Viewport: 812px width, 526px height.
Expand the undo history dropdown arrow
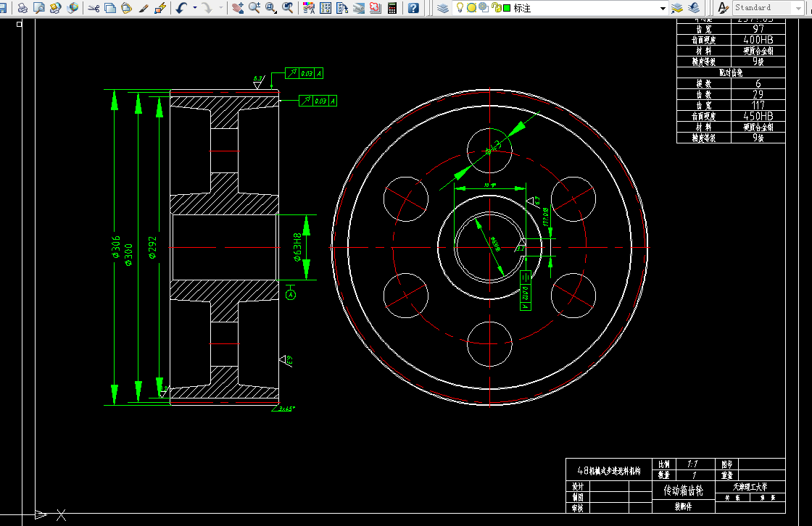195,8
